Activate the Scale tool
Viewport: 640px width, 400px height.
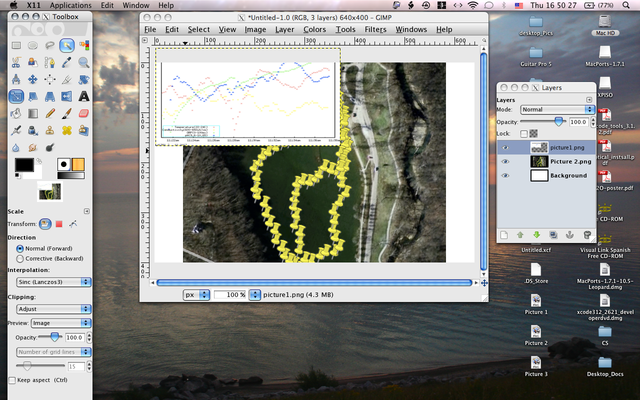tap(16, 96)
